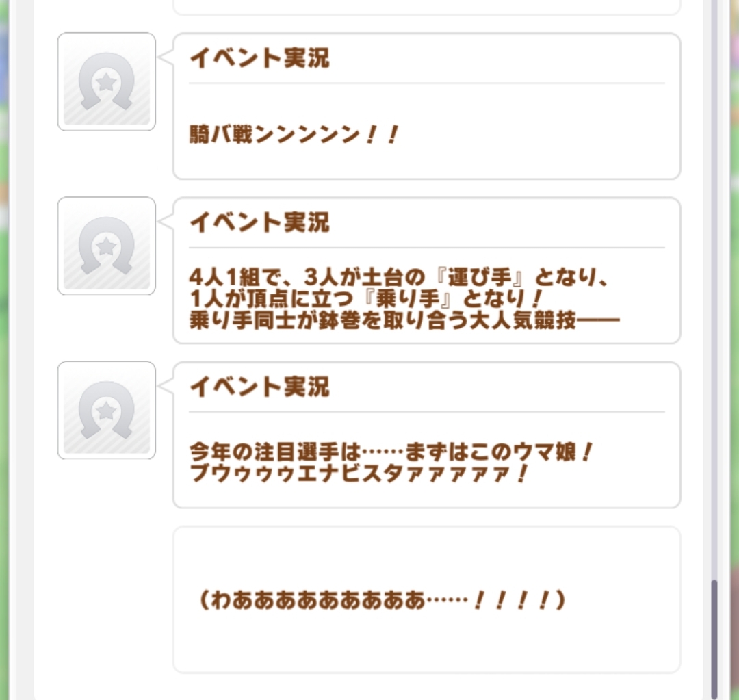Tap イベント実況 speaker name above 4人1組で text
This screenshot has width=739, height=700.
click(259, 223)
